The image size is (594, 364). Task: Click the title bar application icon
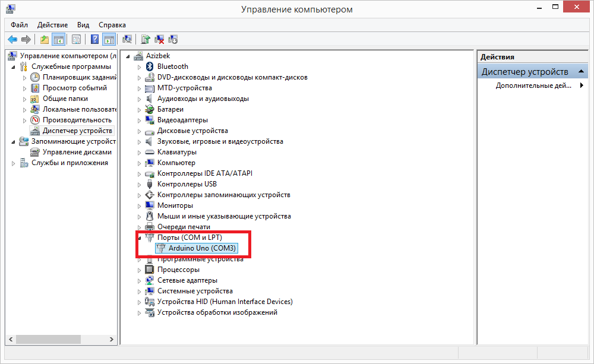[x=11, y=9]
